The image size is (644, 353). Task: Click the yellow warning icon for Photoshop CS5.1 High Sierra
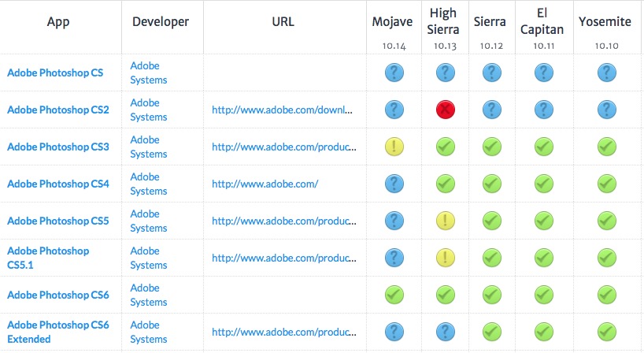tap(446, 258)
